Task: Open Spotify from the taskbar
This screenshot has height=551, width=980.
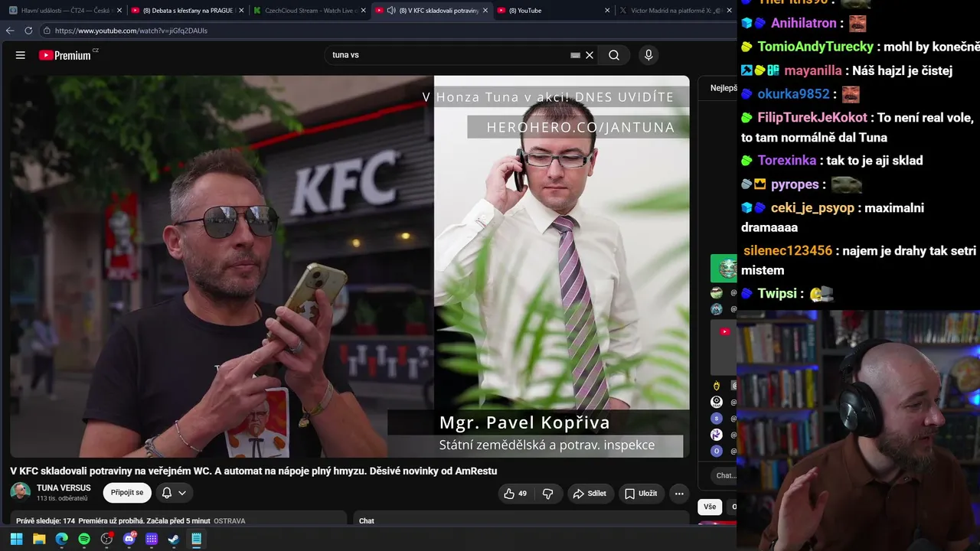Action: tap(84, 539)
